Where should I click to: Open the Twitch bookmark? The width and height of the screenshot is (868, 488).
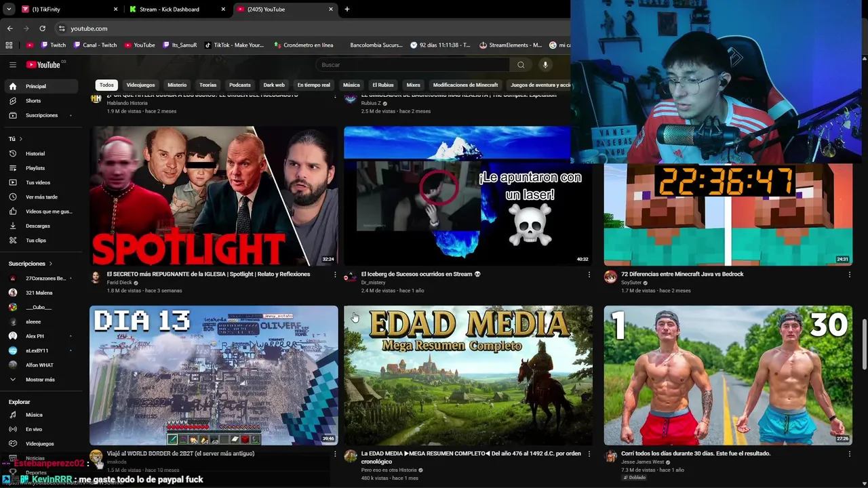54,45
